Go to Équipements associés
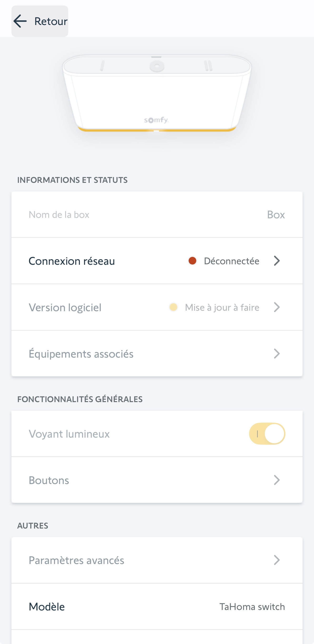 point(81,354)
